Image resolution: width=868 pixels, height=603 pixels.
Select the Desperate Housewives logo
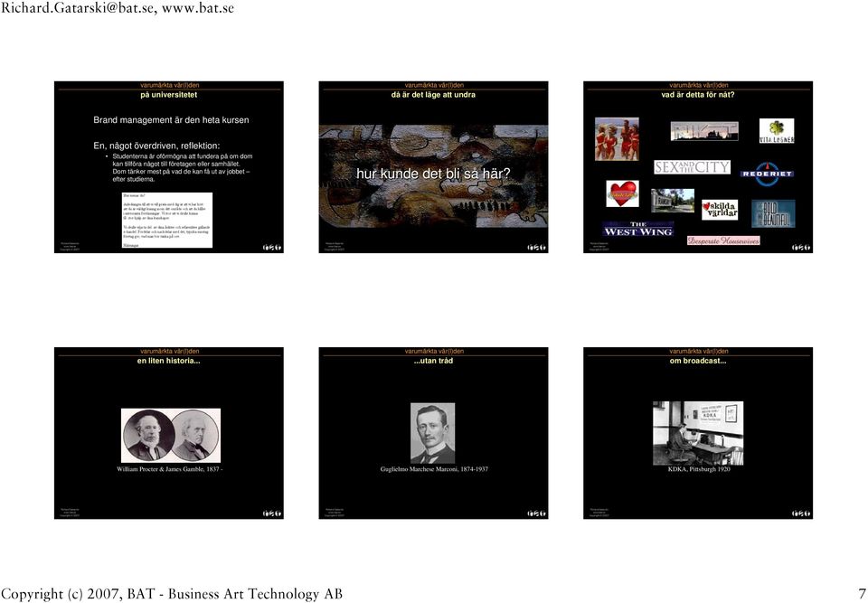click(723, 240)
